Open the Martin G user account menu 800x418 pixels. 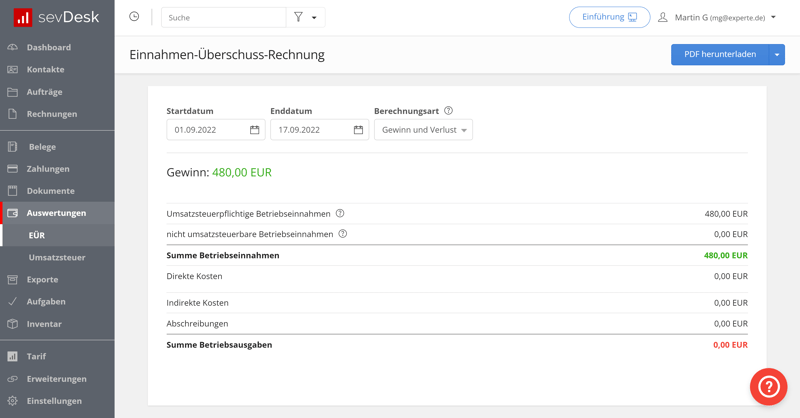point(717,18)
